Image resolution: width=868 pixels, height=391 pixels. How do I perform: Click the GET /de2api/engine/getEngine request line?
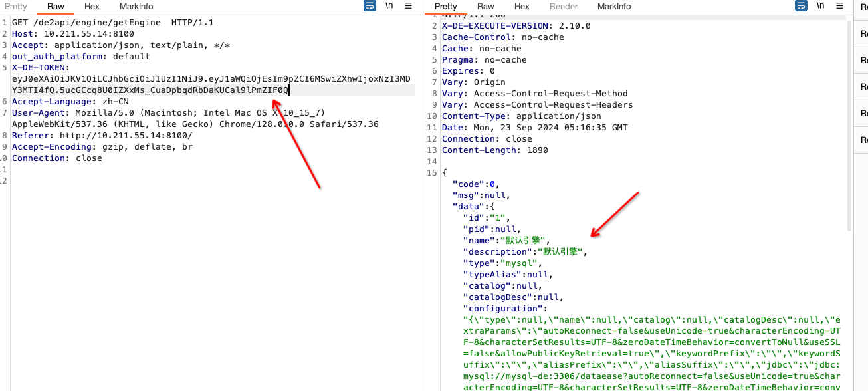click(113, 23)
